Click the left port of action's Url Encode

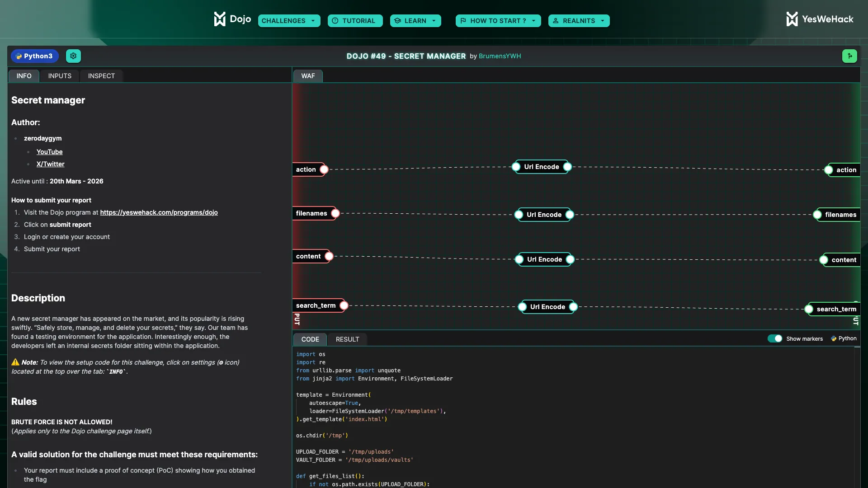click(x=516, y=167)
